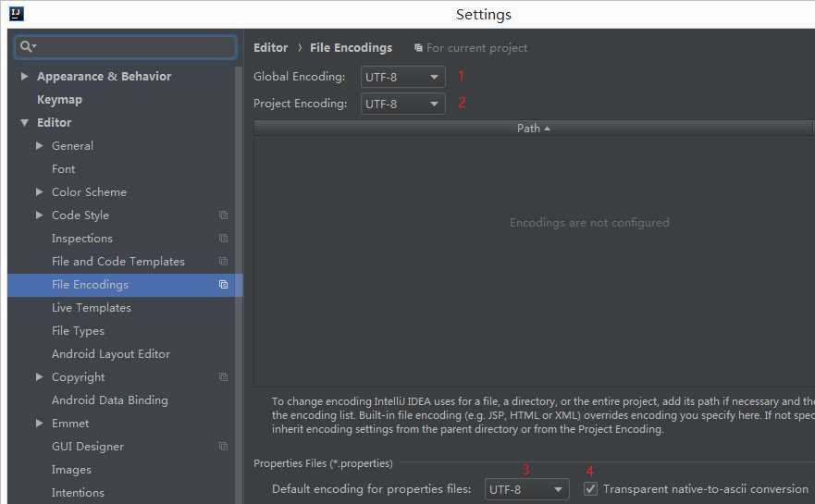
Task: Open default properties files encoding dropdown
Action: (x=526, y=489)
